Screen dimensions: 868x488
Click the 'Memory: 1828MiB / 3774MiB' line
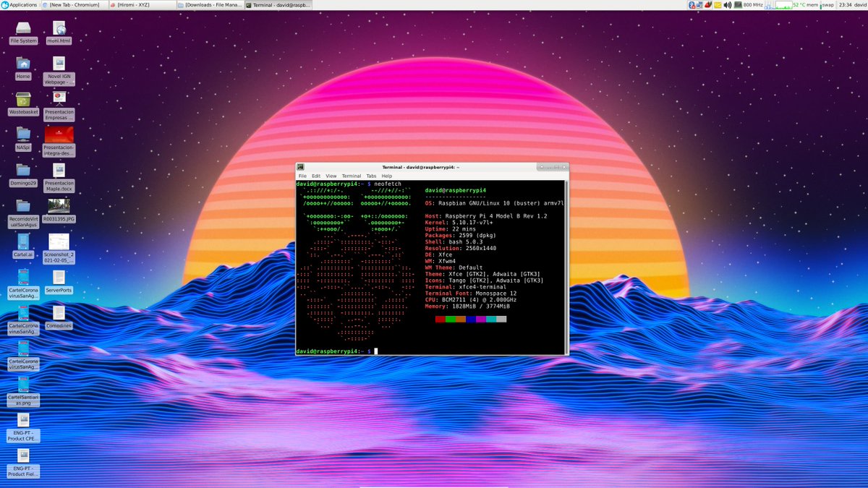(467, 307)
